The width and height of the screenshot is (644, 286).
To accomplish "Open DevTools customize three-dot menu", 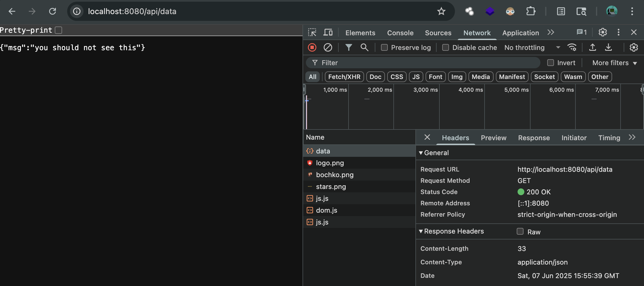I will pos(618,32).
